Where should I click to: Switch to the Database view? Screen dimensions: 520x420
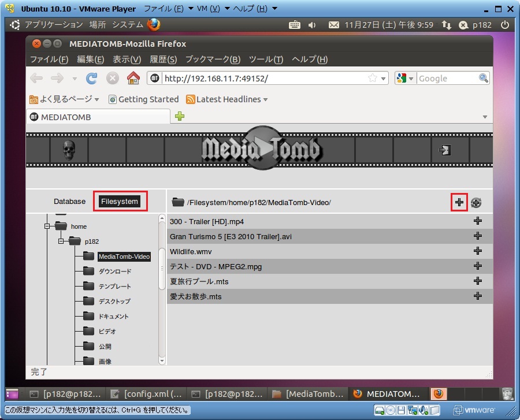pos(70,201)
